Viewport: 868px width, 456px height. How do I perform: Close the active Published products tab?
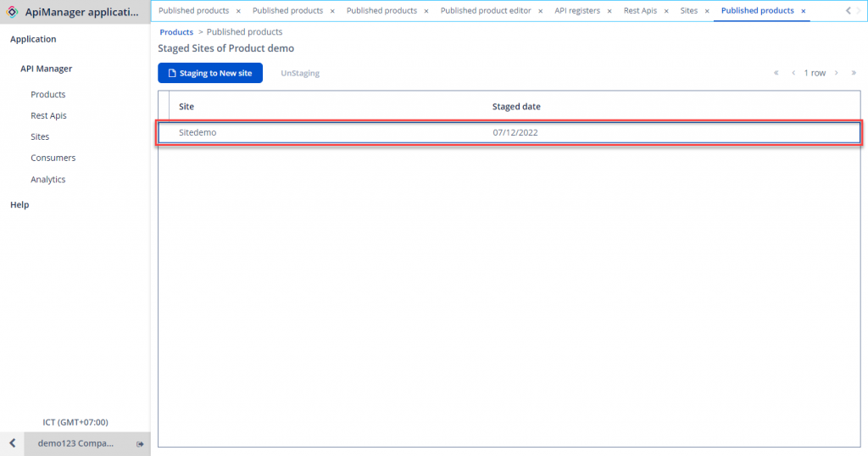pos(804,11)
